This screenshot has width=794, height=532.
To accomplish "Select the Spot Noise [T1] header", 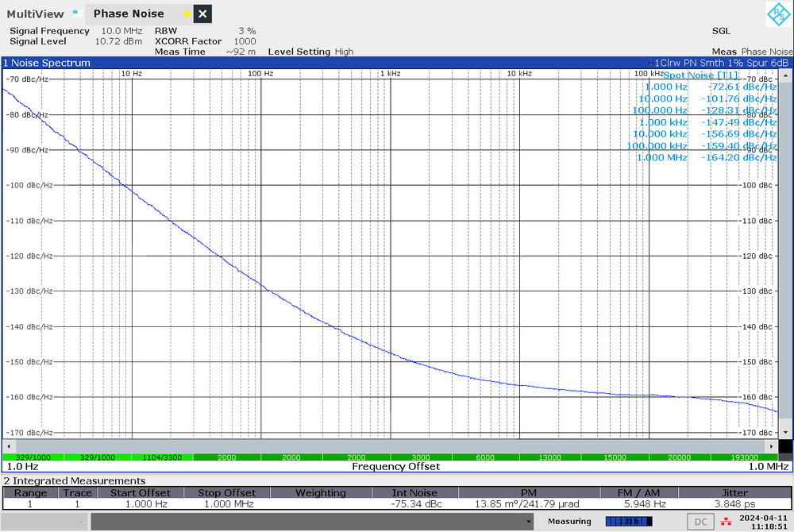I will 700,75.
